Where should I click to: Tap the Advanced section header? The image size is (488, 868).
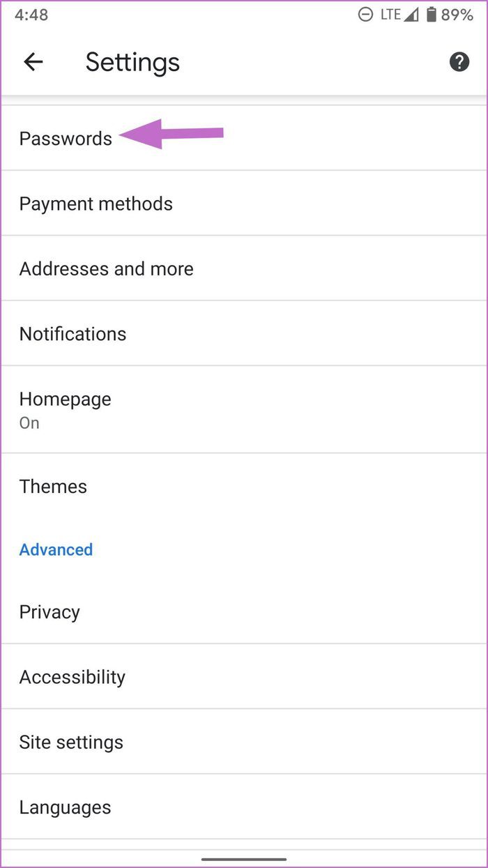pos(56,549)
